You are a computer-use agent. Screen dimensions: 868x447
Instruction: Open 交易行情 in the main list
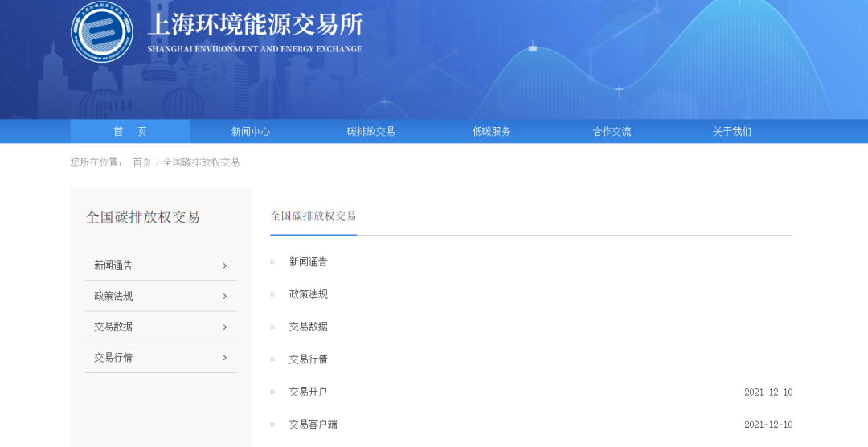(x=309, y=359)
